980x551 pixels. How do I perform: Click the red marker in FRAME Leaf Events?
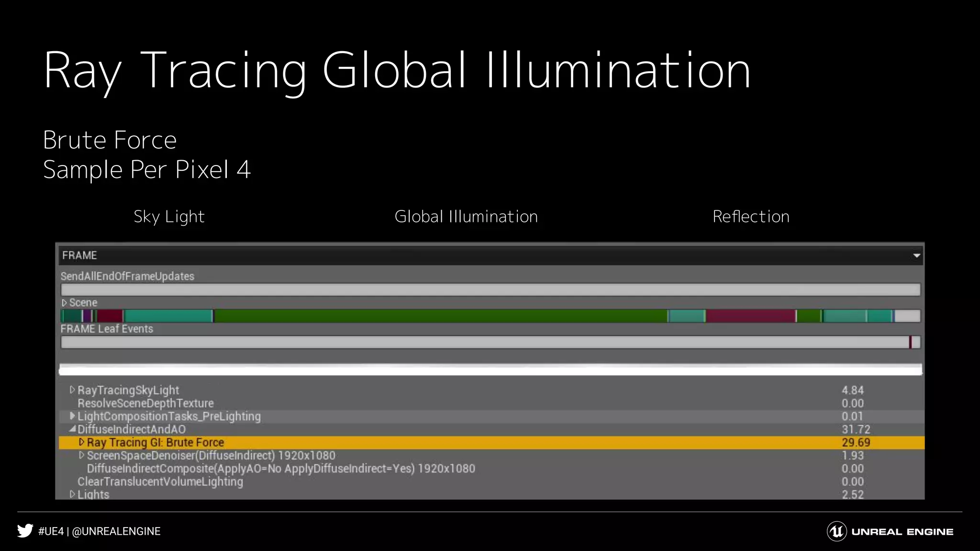tap(911, 342)
